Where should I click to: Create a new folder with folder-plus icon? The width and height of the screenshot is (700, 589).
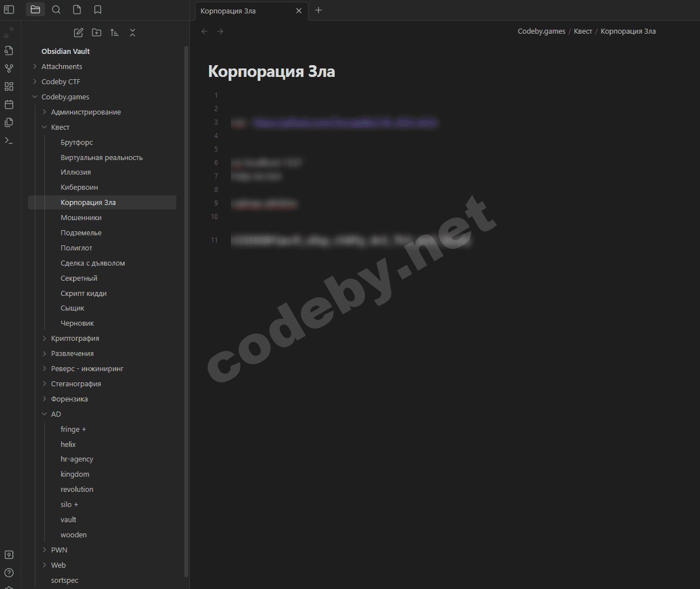pos(97,33)
